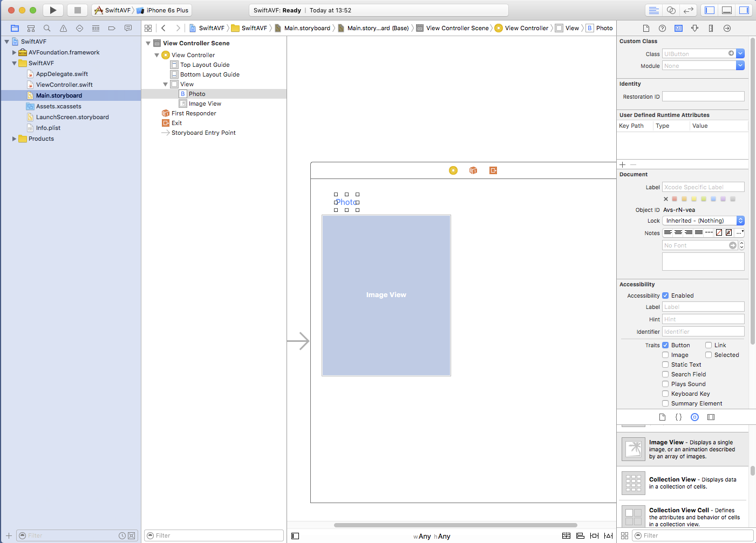Click the Restoration ID text field
This screenshot has height=543, width=756.
pos(703,97)
